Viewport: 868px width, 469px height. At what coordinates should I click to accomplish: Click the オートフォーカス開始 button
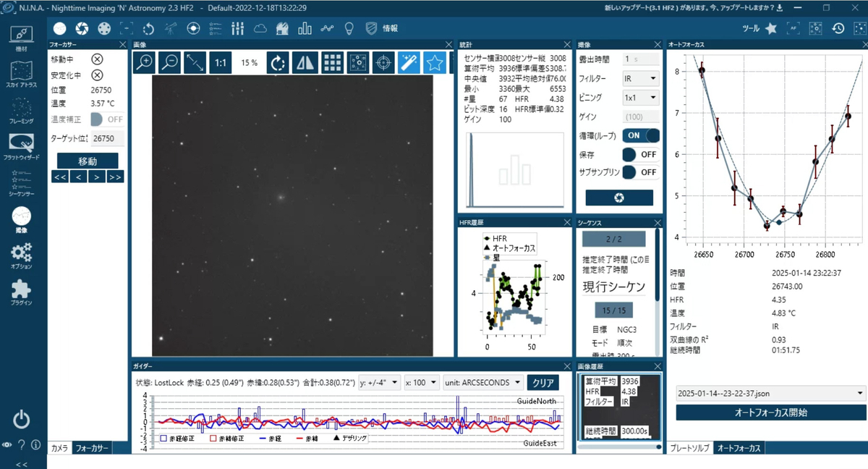tap(770, 413)
